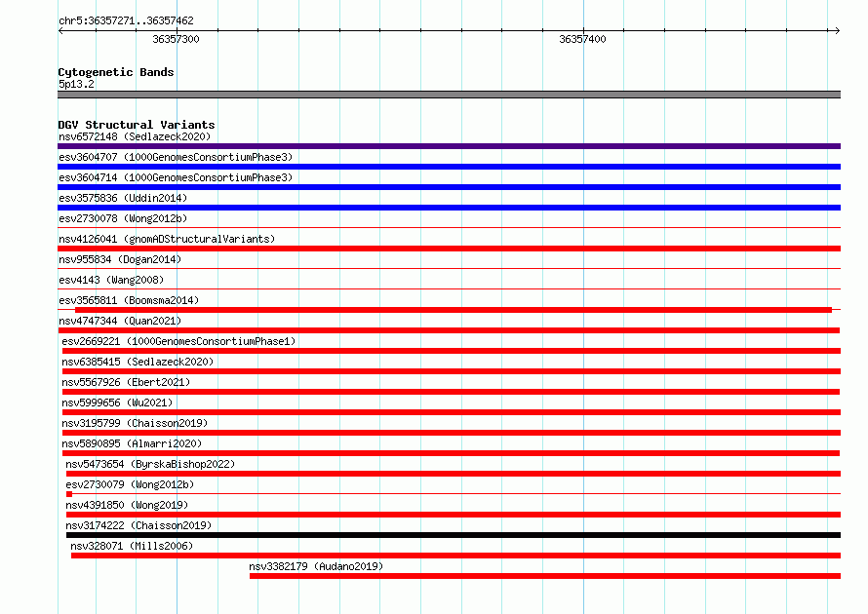This screenshot has width=868, height=614.
Task: Open the nsv5999656 (Wu2021) label
Action: (x=117, y=403)
